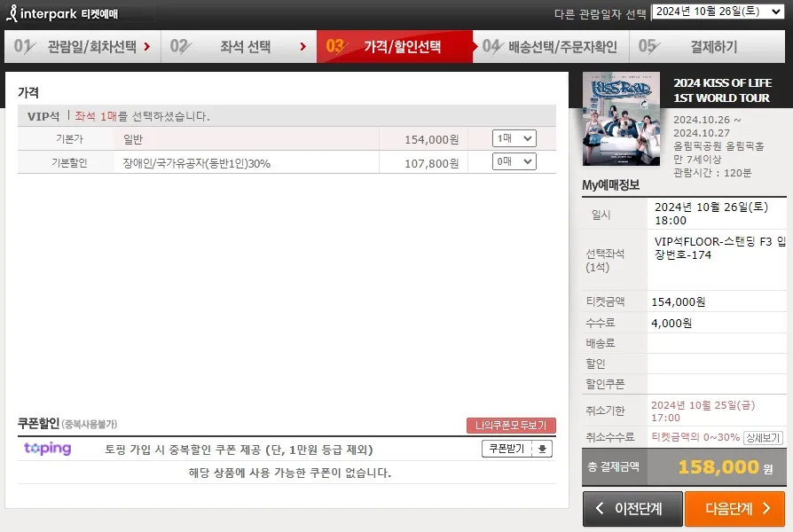Open the 장애인/국가유공자 discount quantity dropdown (0매)
The image size is (793, 532).
pos(514,162)
